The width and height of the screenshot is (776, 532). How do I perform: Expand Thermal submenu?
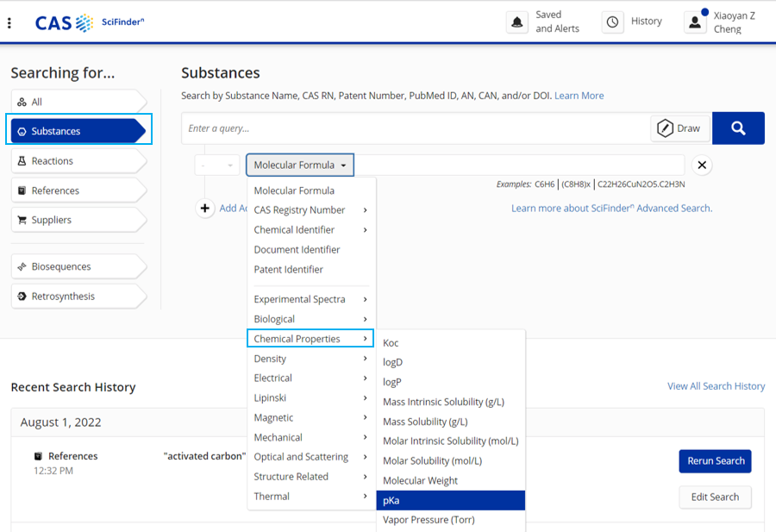tap(311, 497)
